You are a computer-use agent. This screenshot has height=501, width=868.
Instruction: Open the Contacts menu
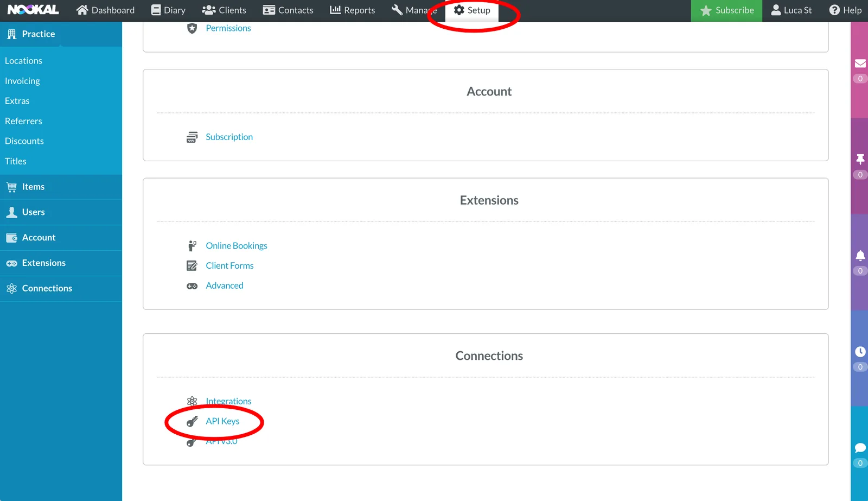288,10
